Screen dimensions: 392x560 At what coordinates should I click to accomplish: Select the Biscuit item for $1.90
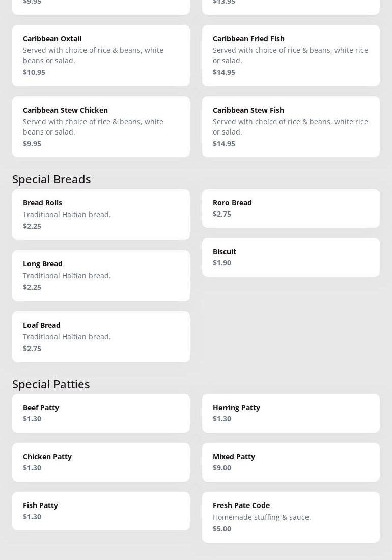(291, 257)
